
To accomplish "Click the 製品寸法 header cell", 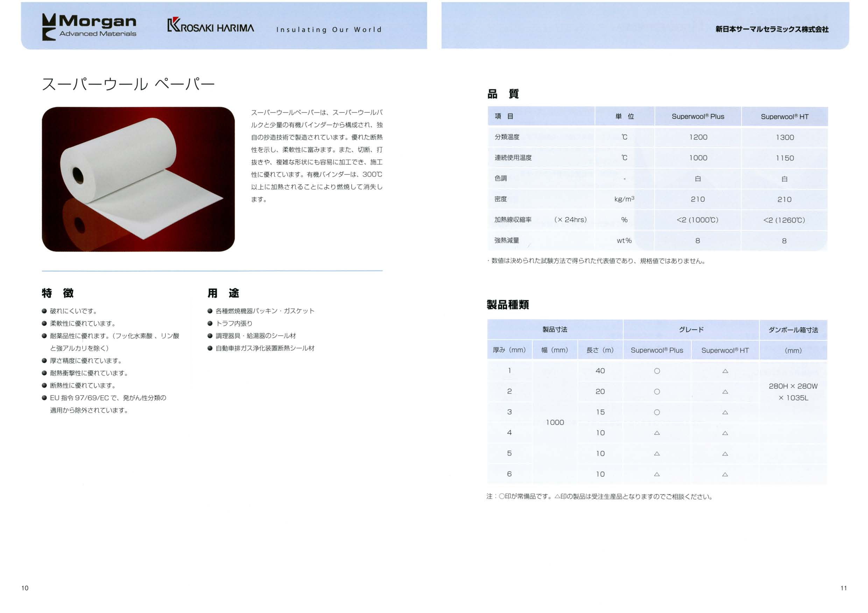I will click(555, 329).
